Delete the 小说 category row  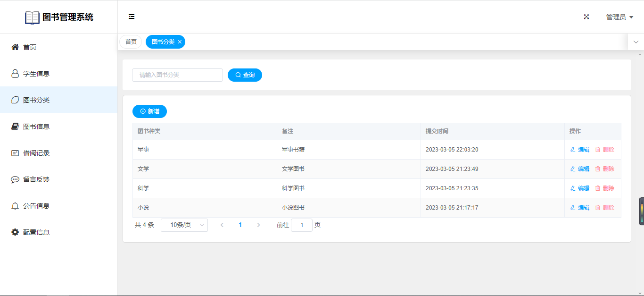point(605,208)
